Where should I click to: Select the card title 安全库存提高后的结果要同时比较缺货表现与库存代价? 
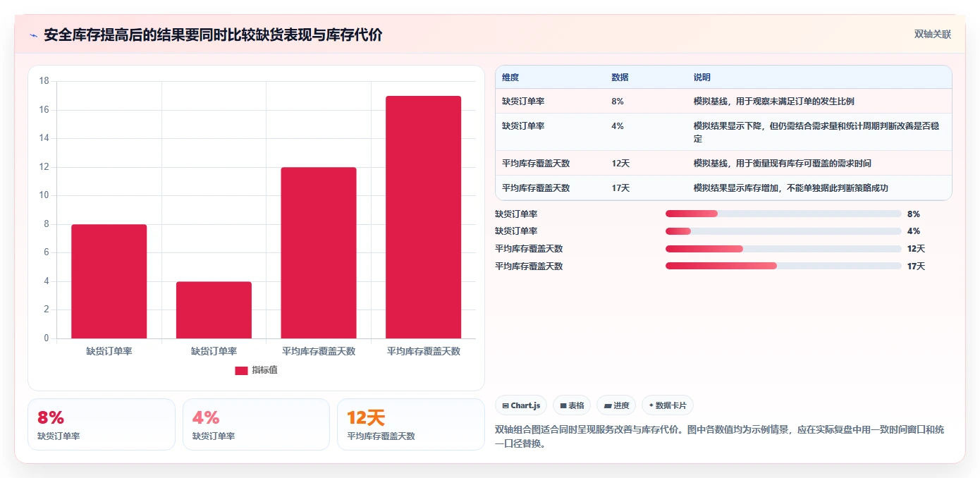213,35
